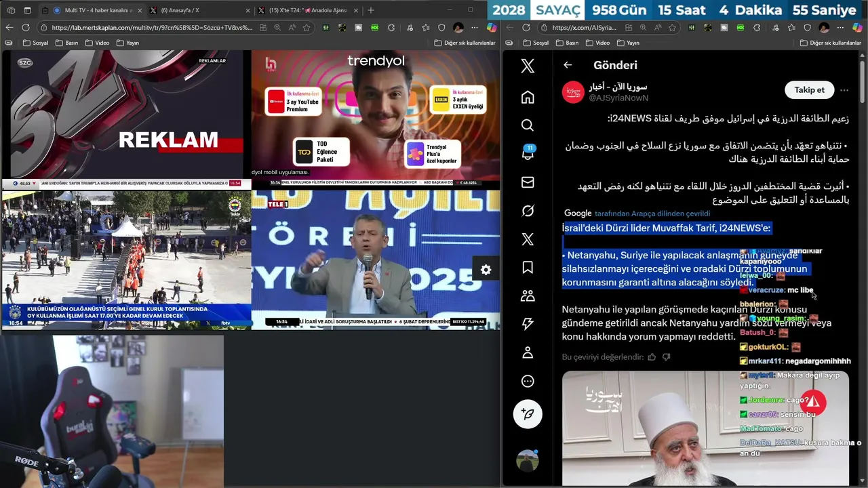Click the x.com address bar in right window
This screenshot has width=868, height=488.
[584, 28]
